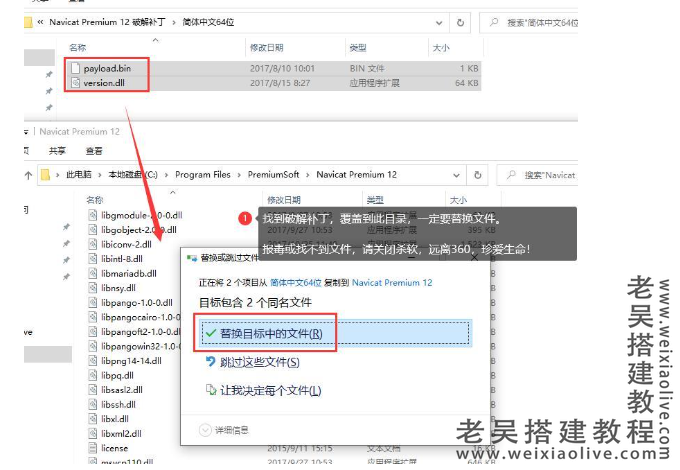Sort top window by 类型 column

click(x=358, y=48)
